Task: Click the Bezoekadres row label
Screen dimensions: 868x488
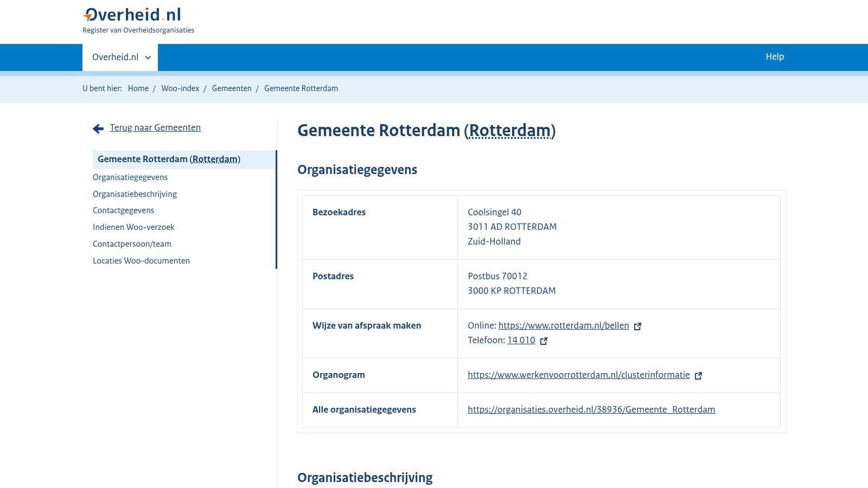Action: [x=339, y=212]
